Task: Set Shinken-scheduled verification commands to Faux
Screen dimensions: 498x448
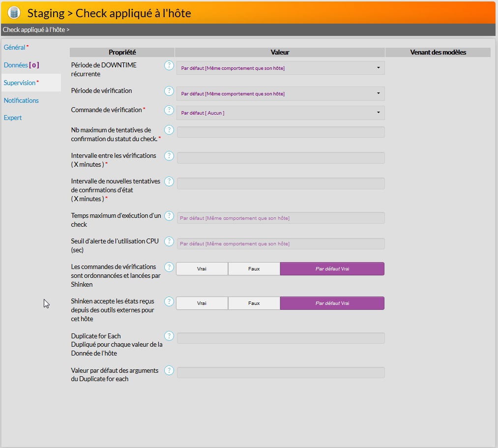Action: pyautogui.click(x=254, y=269)
